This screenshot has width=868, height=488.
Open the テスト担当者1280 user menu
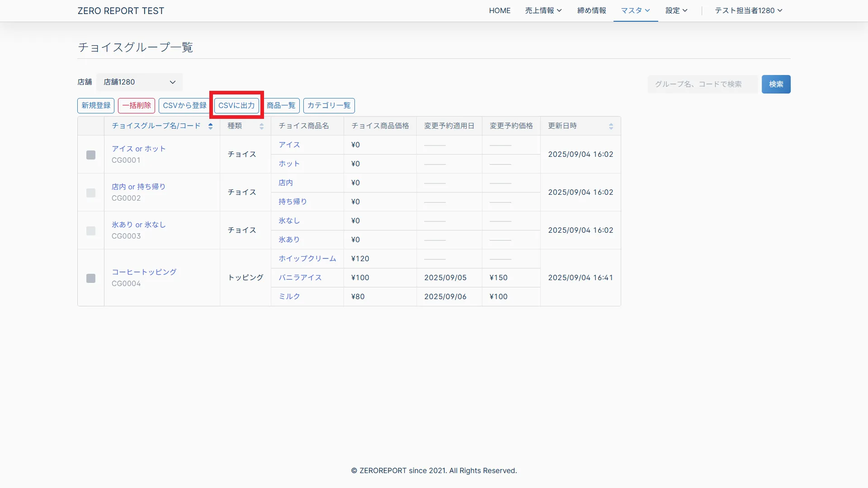(748, 10)
